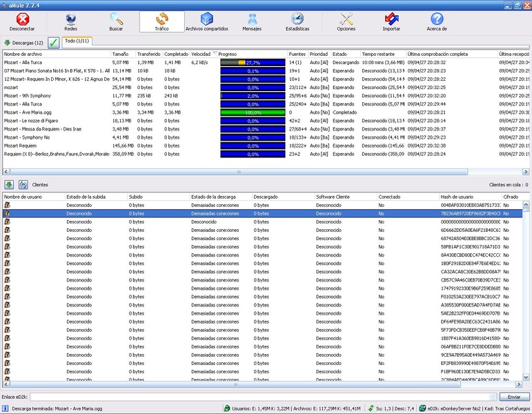
Task: Click the user icon in first client row
Action: [7, 205]
